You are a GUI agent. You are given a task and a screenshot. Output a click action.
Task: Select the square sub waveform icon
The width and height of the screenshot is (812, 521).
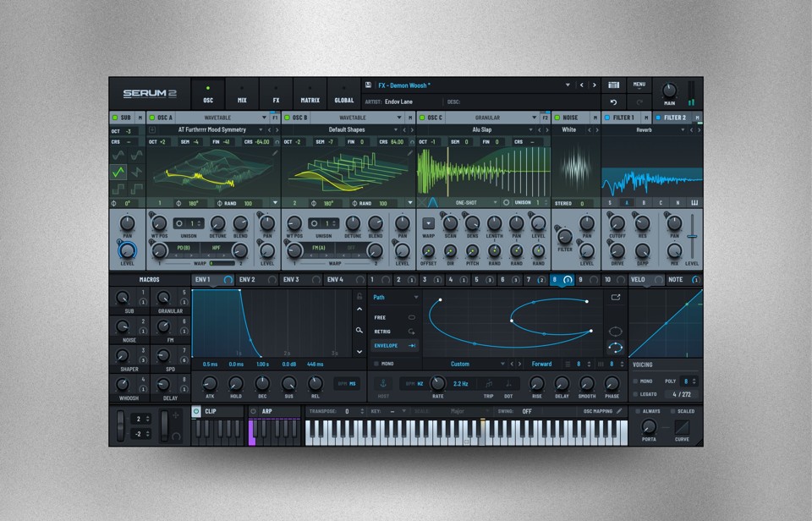tap(118, 189)
